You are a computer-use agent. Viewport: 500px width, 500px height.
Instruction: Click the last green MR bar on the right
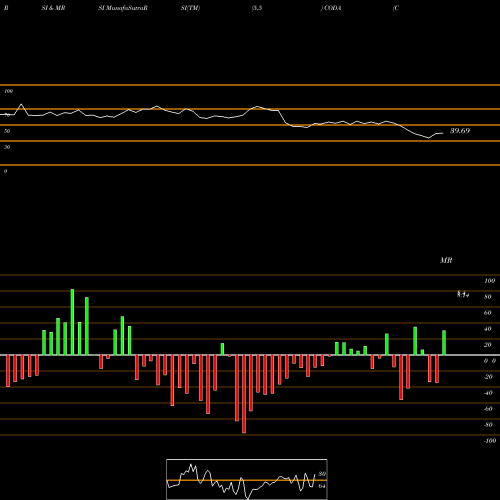pyautogui.click(x=444, y=343)
